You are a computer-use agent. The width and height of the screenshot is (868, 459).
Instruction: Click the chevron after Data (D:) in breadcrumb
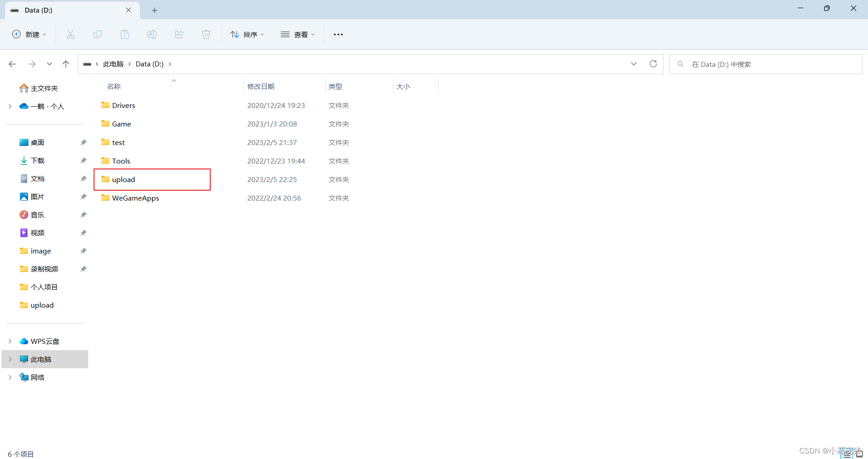pyautogui.click(x=170, y=64)
